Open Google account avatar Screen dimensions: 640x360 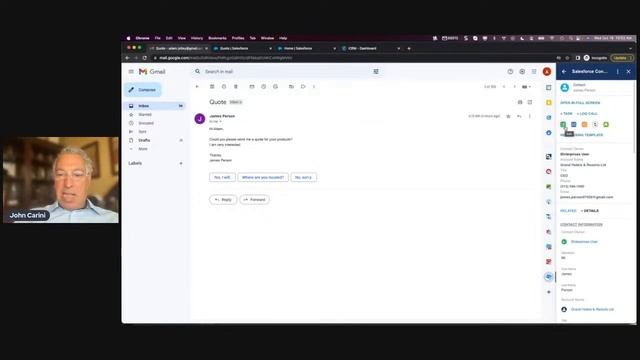pos(547,71)
